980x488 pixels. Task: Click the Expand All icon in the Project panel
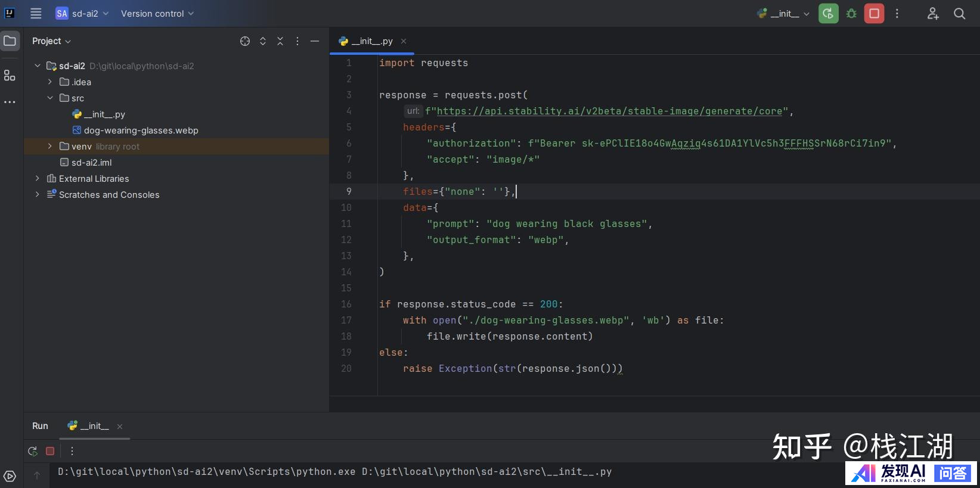coord(263,41)
